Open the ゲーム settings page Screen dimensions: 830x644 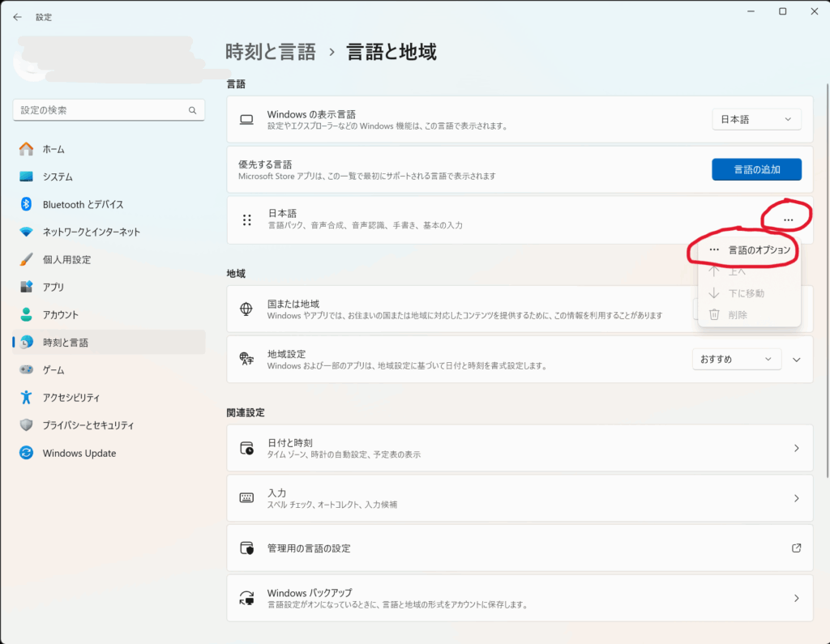[109, 369]
